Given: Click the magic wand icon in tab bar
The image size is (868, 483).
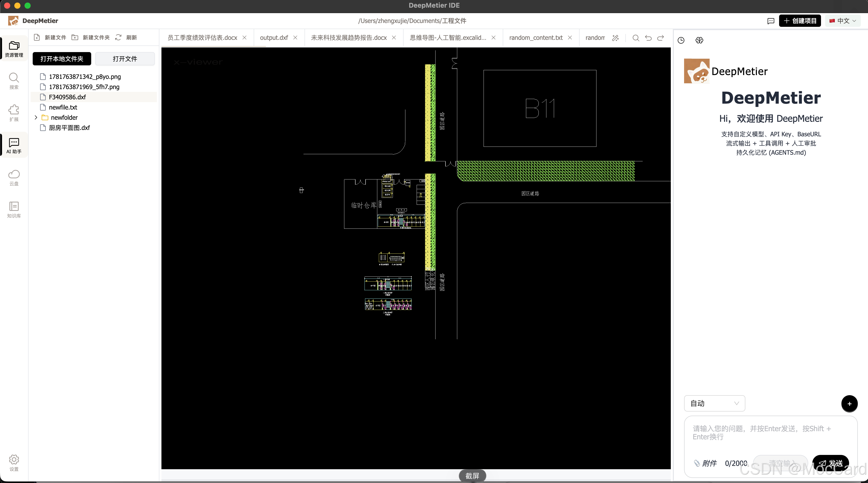Looking at the screenshot, I should point(615,38).
